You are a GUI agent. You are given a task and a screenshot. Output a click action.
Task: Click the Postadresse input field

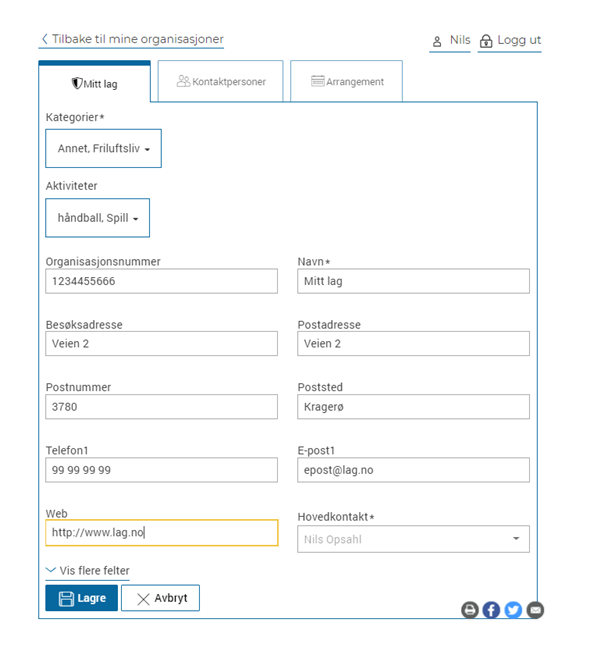point(413,343)
